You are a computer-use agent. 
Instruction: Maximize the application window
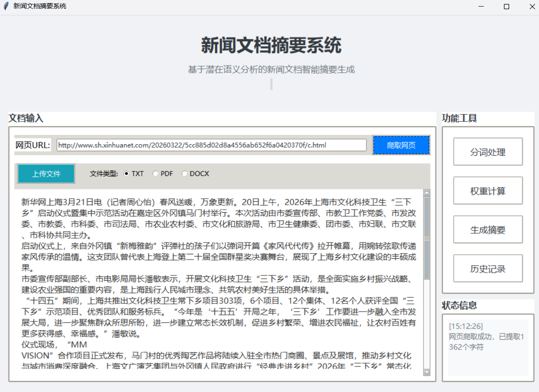[x=507, y=7]
